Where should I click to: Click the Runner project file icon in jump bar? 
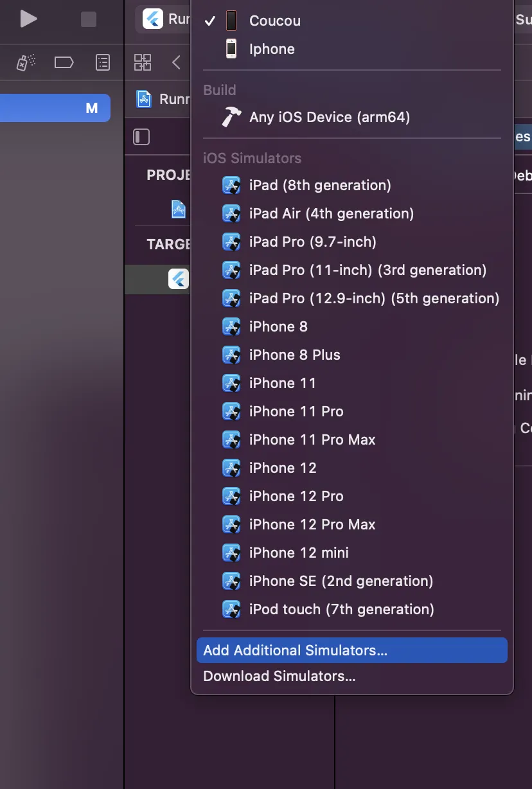click(145, 99)
